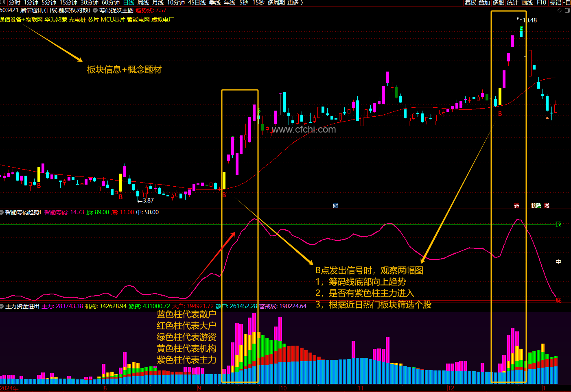This screenshot has width=571, height=392.
Task: Open 多周期 multi-period view
Action: click(276, 2)
